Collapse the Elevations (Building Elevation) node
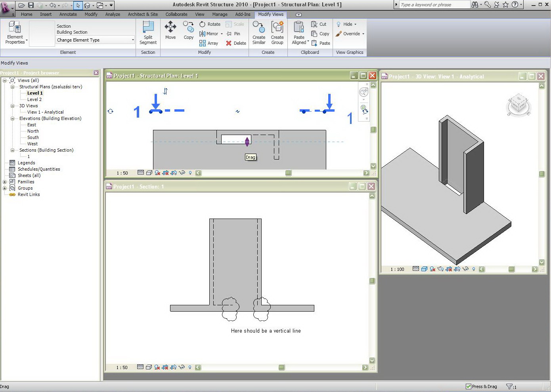The height and width of the screenshot is (392, 551). coord(12,118)
